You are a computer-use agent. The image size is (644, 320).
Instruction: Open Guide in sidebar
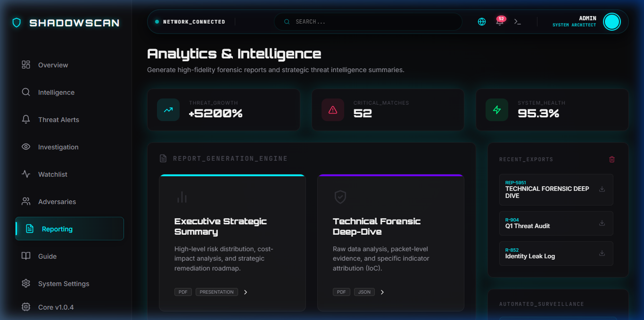(x=70, y=256)
